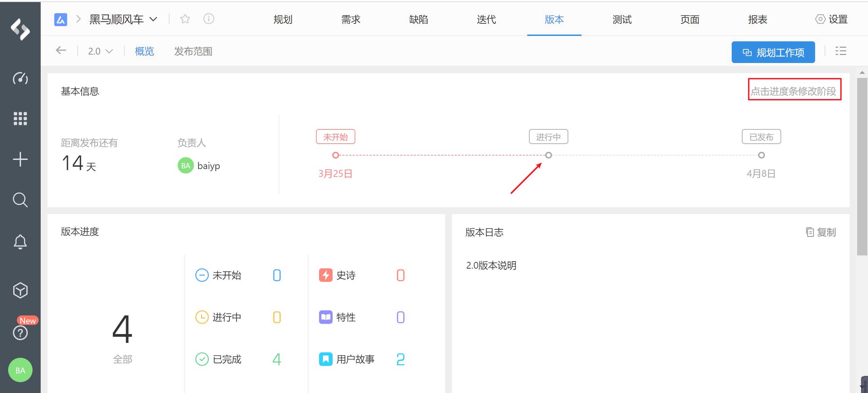Open notifications bell icon
Image resolution: width=868 pixels, height=393 pixels.
[20, 242]
